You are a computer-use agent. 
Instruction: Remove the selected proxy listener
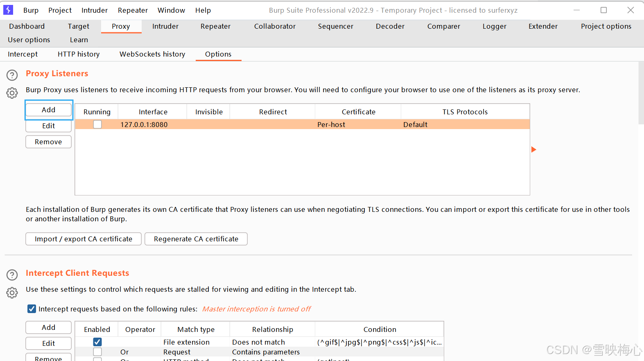pyautogui.click(x=48, y=142)
